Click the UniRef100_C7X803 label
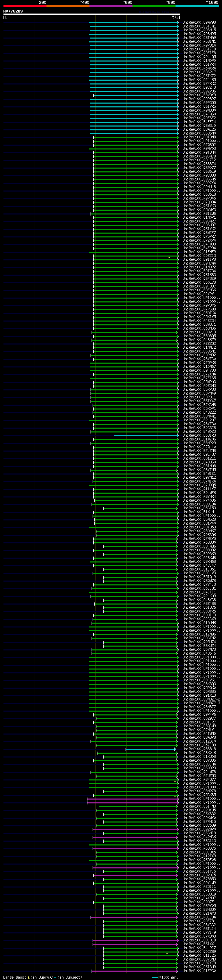The width and height of the screenshot is (222, 980). click(x=199, y=937)
